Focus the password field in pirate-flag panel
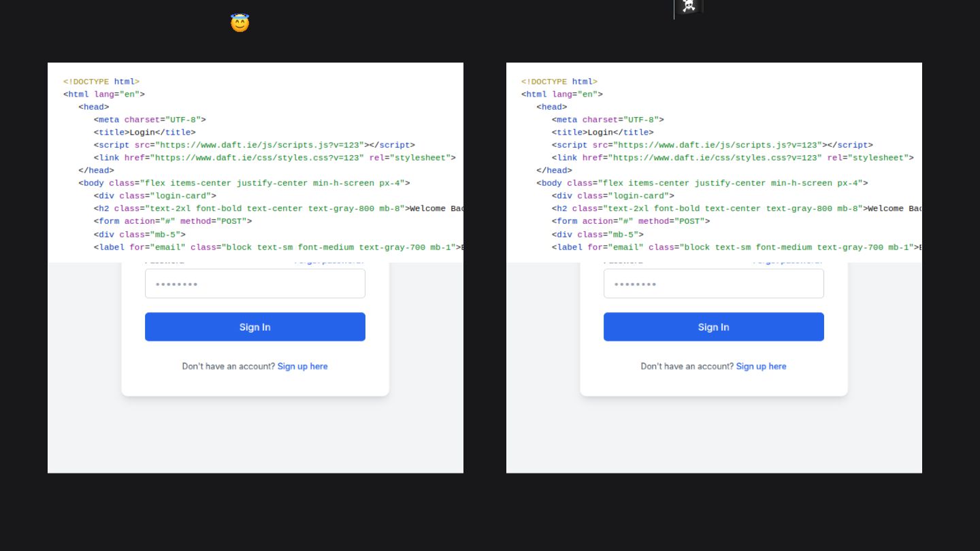980x551 pixels. click(x=714, y=284)
